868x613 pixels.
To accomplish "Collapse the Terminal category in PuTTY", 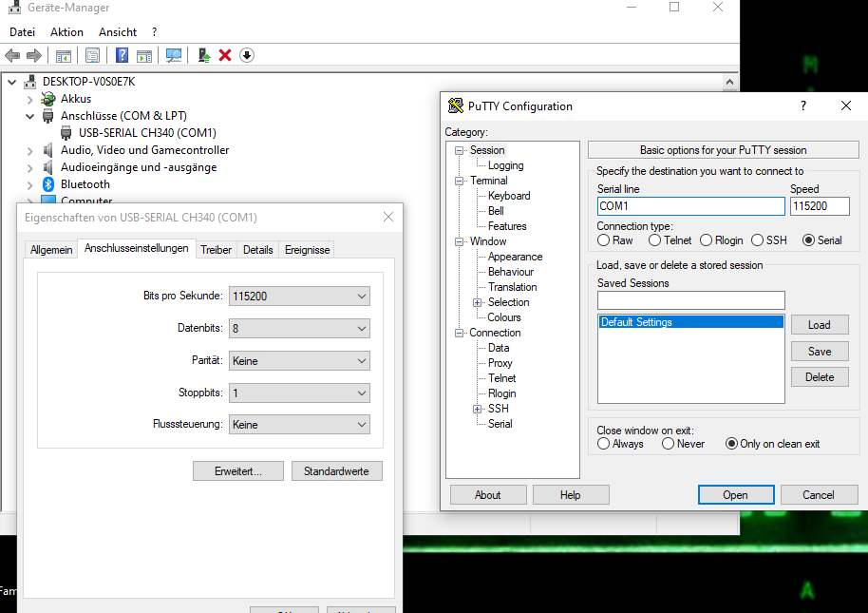I will click(x=459, y=182).
